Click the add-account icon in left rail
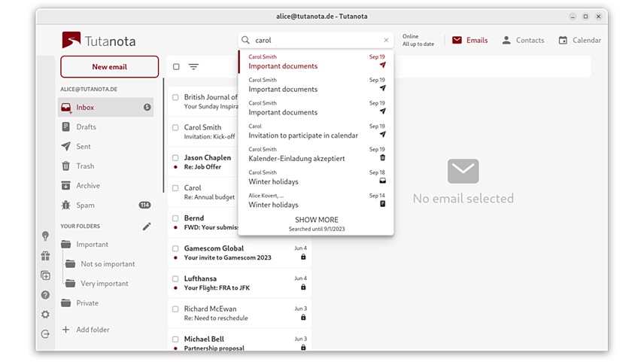644x362 pixels. [x=46, y=275]
